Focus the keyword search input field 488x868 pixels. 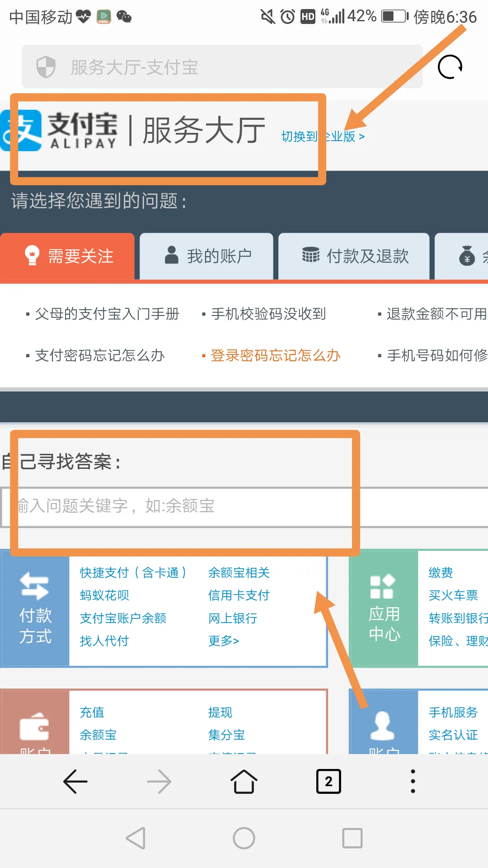coord(244,507)
